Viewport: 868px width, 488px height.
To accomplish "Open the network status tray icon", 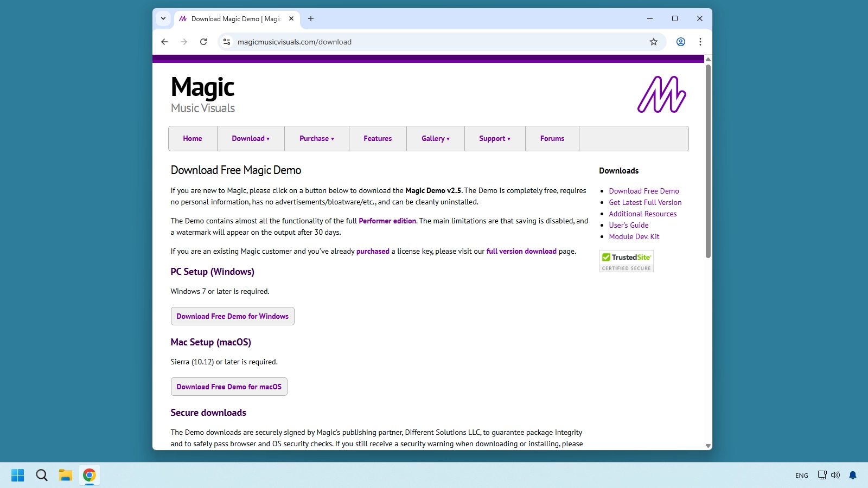I will pyautogui.click(x=822, y=475).
